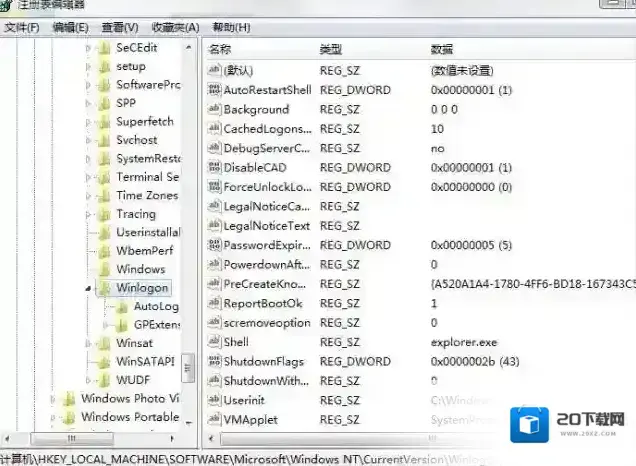Viewport: 636px width, 466px height.
Task: Click the Winlogon folder icon
Action: [105, 288]
